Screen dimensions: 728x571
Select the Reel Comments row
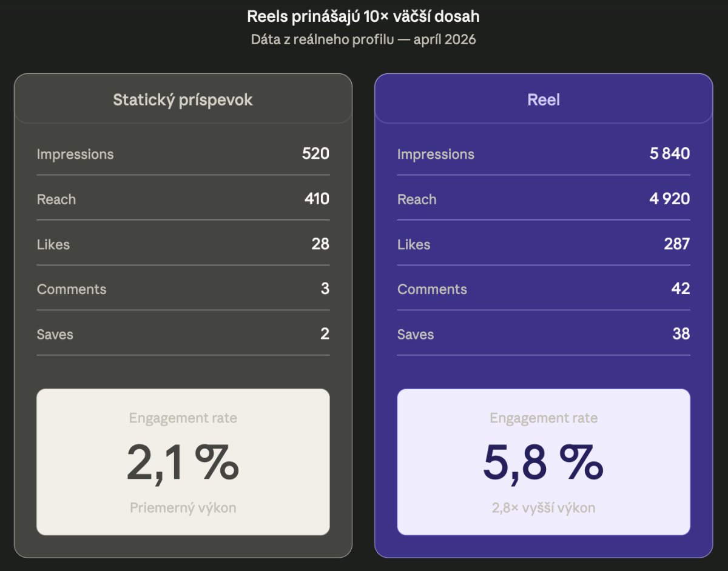544,289
